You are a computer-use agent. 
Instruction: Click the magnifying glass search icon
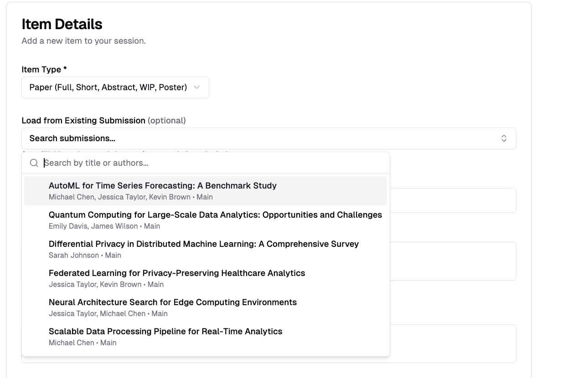pyautogui.click(x=34, y=163)
